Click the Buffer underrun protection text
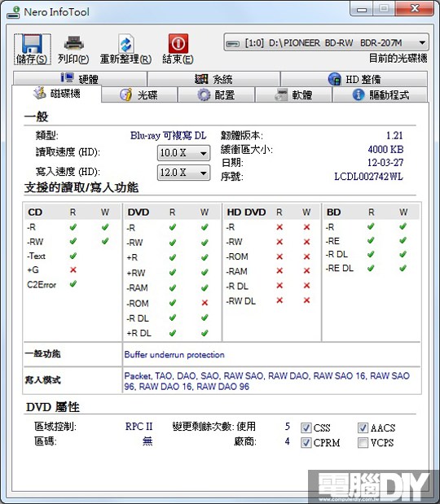The width and height of the screenshot is (440, 504). (x=174, y=354)
